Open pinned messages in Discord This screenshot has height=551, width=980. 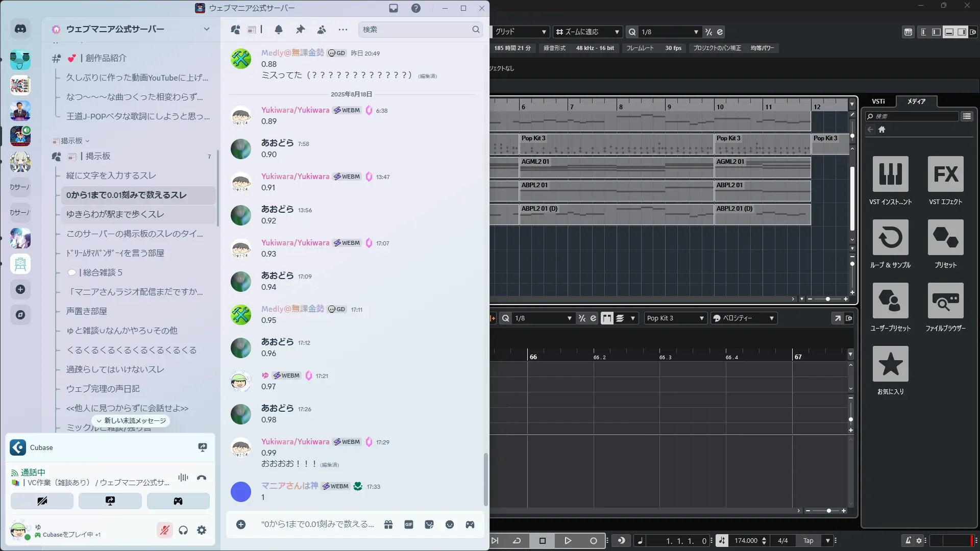pyautogui.click(x=300, y=30)
